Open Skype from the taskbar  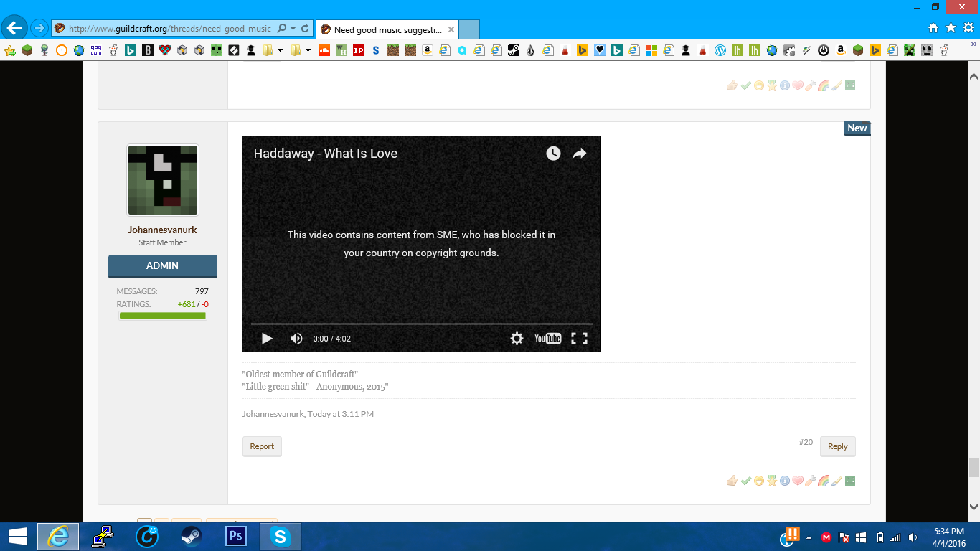[x=281, y=537]
